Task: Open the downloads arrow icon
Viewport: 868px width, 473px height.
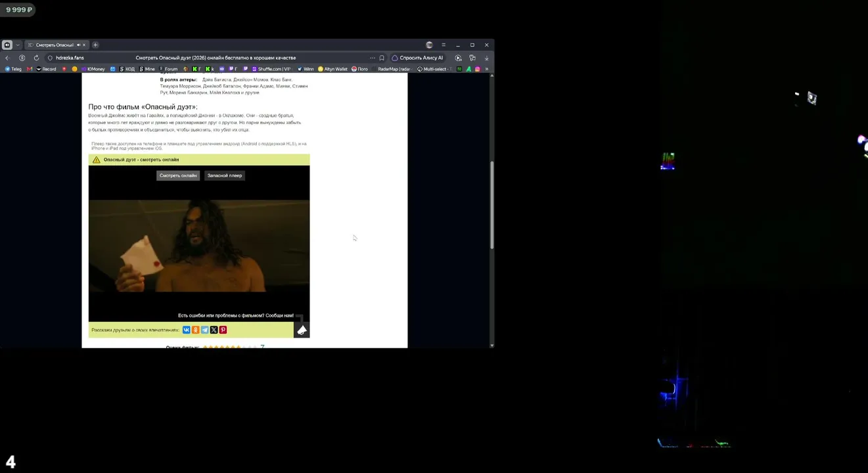Action: click(x=486, y=58)
